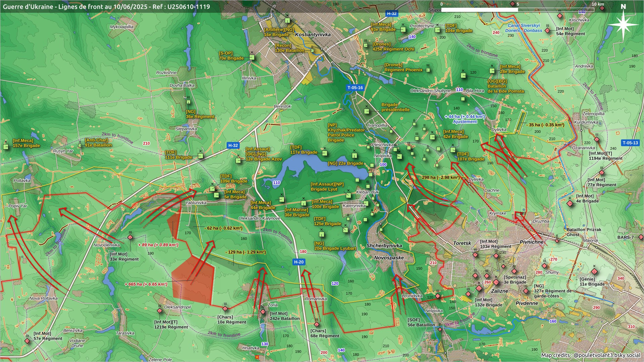
Task: Click the 1219e Régiment diamond marker
Action: (160, 311)
